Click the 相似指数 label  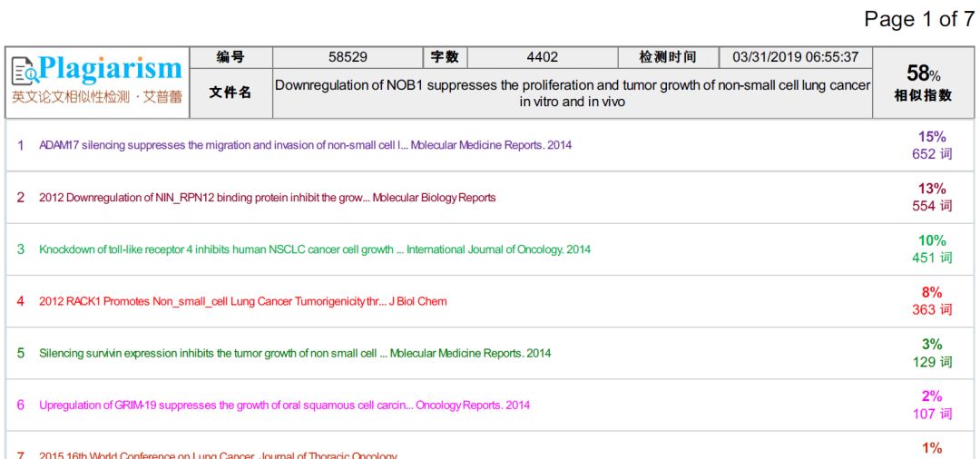pyautogui.click(x=923, y=95)
